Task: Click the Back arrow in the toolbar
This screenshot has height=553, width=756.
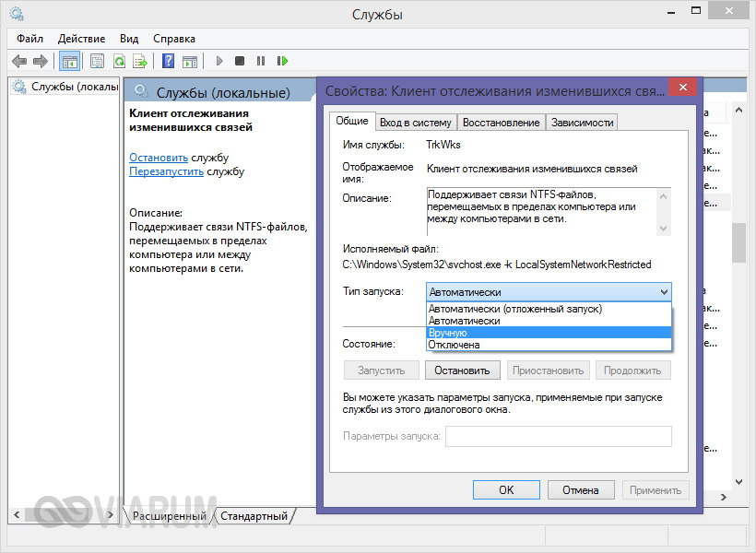Action: (x=19, y=61)
